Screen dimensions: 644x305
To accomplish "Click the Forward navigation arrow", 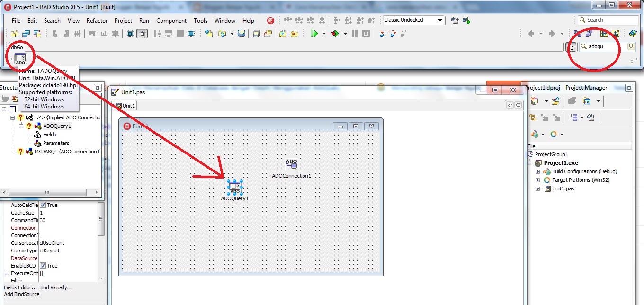I will pos(552,34).
